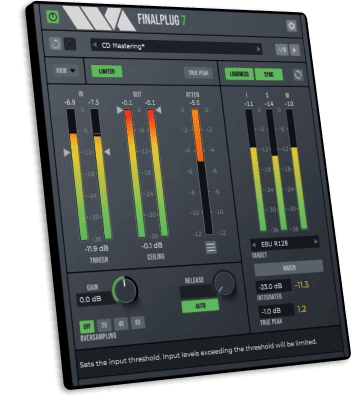360x400 pixels.
Task: Click the loudness reset refresh icon
Action: (298, 74)
